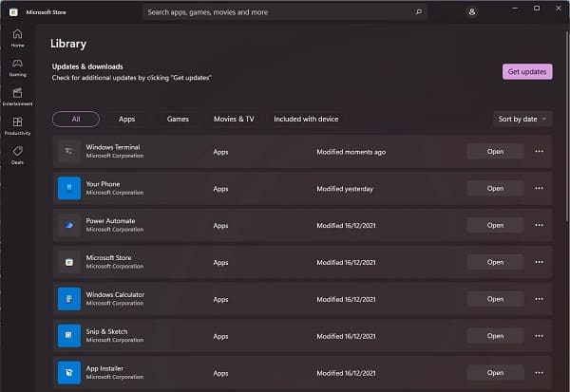Select the All filter tab
Viewport: 570px width, 392px height.
click(x=76, y=119)
